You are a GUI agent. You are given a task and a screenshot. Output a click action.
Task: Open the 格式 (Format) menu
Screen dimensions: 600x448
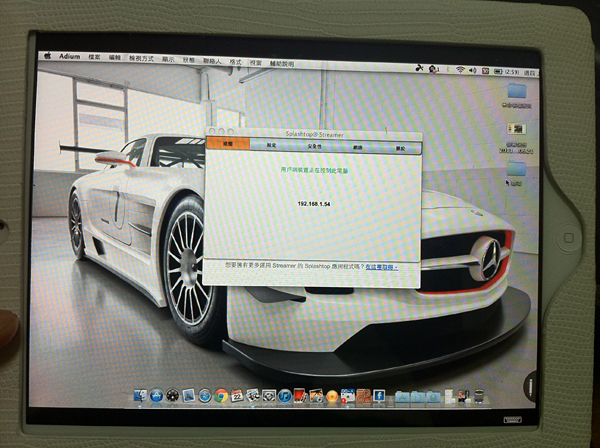click(235, 62)
